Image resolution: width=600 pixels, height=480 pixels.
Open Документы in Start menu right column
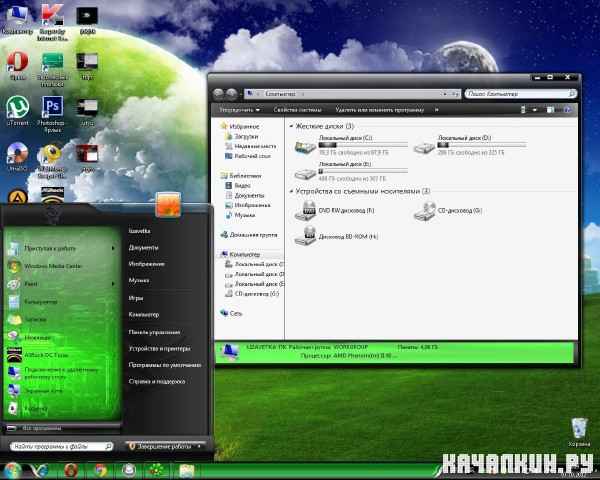click(143, 248)
